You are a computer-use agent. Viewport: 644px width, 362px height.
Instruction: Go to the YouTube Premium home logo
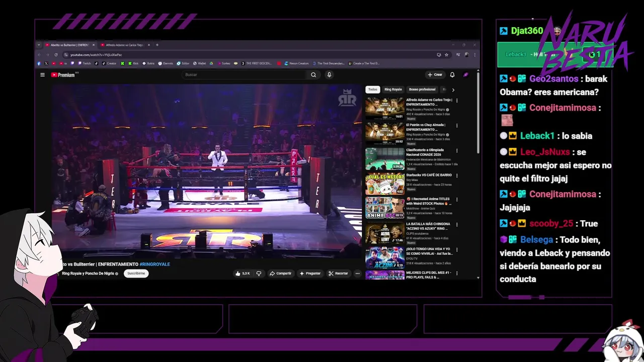[x=63, y=75]
